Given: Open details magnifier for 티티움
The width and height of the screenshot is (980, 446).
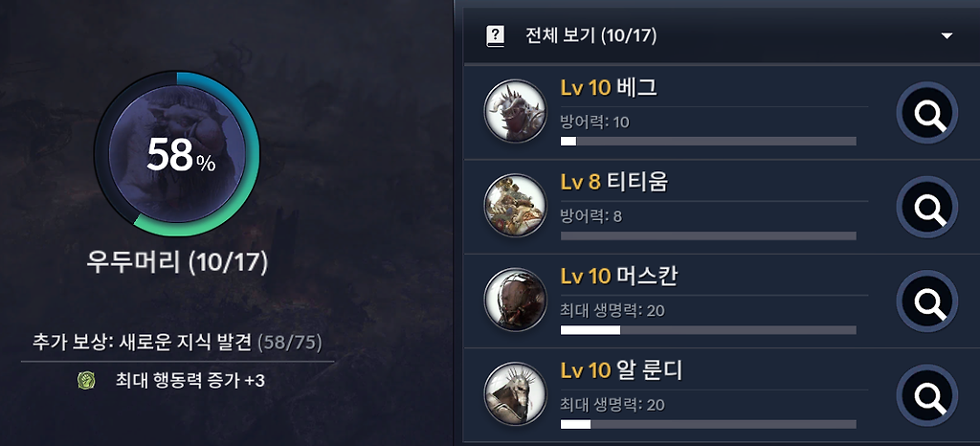Looking at the screenshot, I should coord(926,208).
